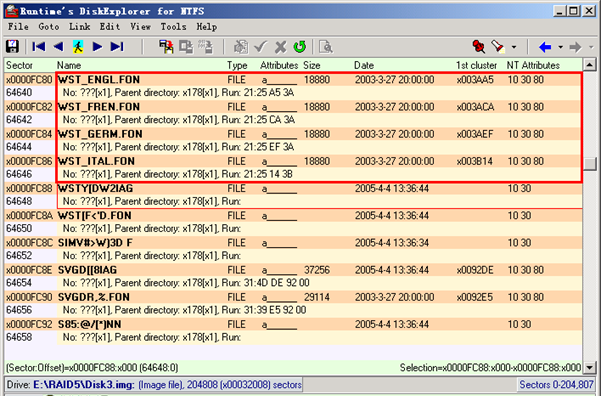This screenshot has height=396, width=601.
Task: Click decimal sector number 64658
Action: [x=19, y=338]
